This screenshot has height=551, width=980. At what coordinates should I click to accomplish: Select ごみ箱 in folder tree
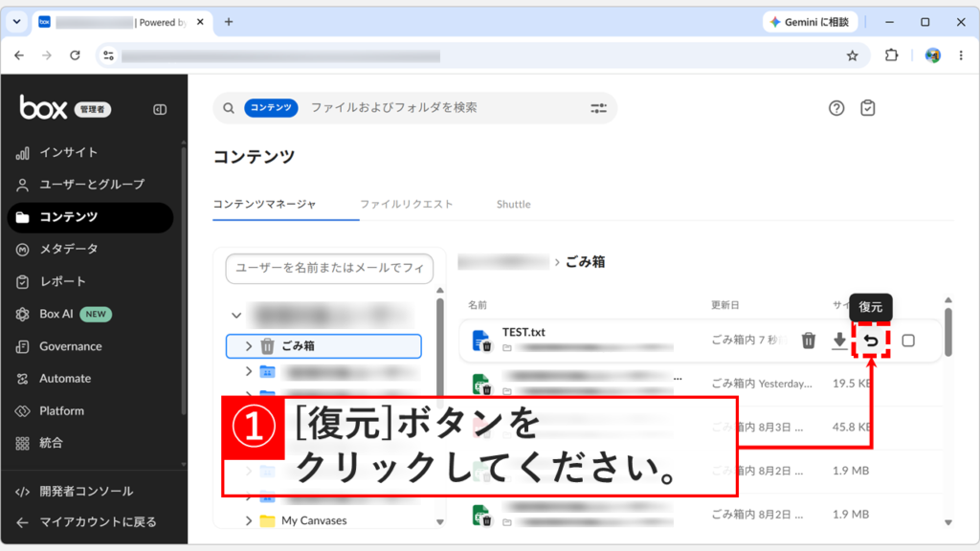pyautogui.click(x=323, y=346)
